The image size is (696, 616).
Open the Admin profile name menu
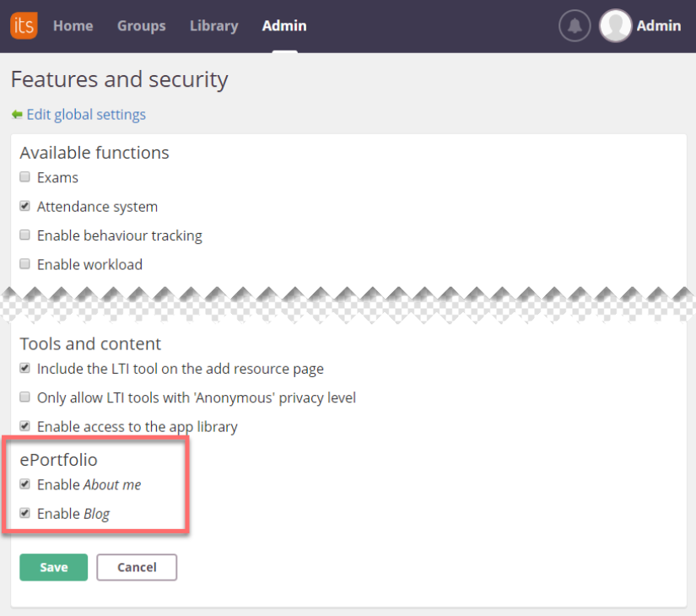(659, 25)
